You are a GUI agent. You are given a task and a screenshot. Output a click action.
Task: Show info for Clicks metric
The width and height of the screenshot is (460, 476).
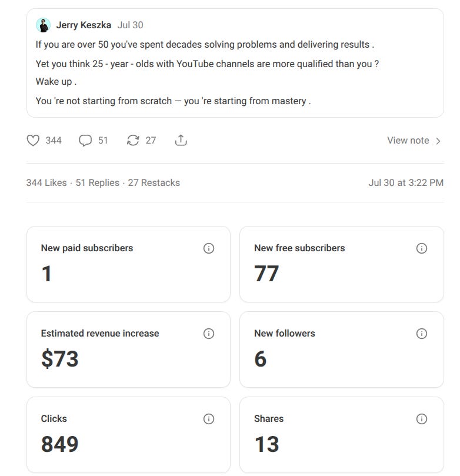[x=208, y=419]
